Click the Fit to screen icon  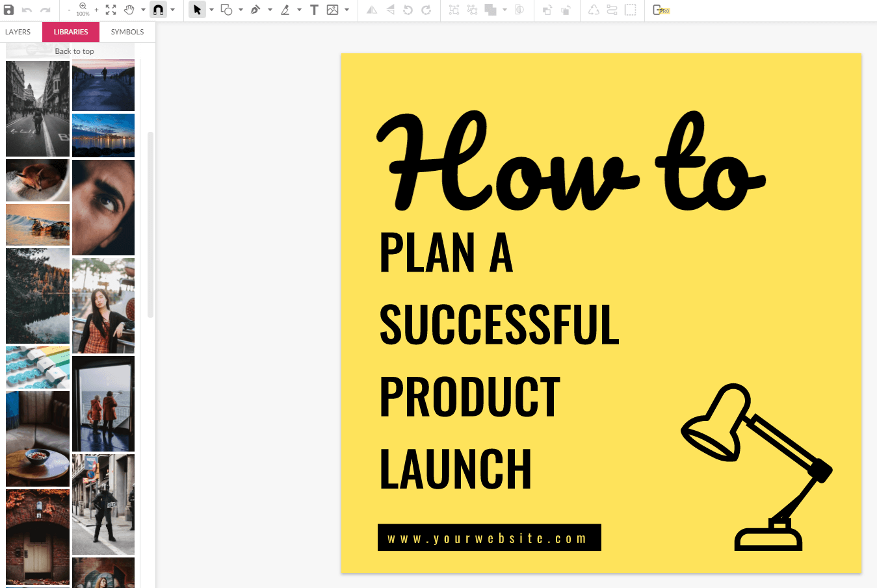(x=111, y=10)
